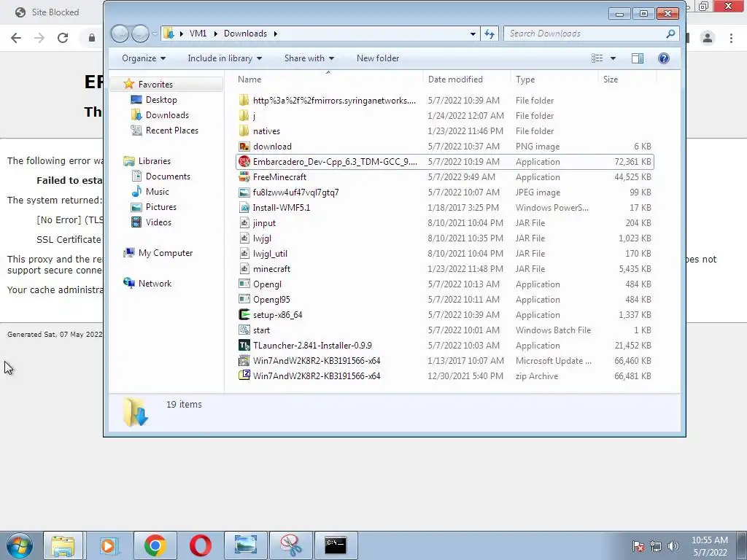The image size is (747, 560).
Task: Select the minecraft JAR file icon
Action: click(244, 269)
